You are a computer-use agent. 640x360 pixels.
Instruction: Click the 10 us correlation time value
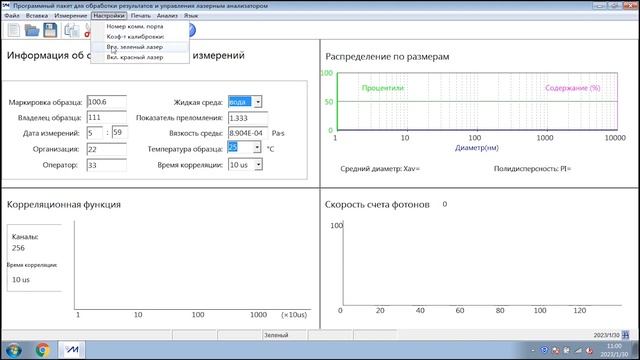pos(21,280)
